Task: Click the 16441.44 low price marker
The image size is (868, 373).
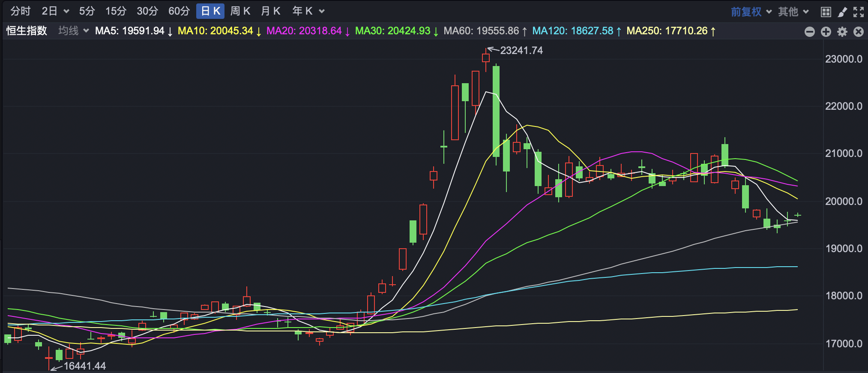Action: point(85,366)
